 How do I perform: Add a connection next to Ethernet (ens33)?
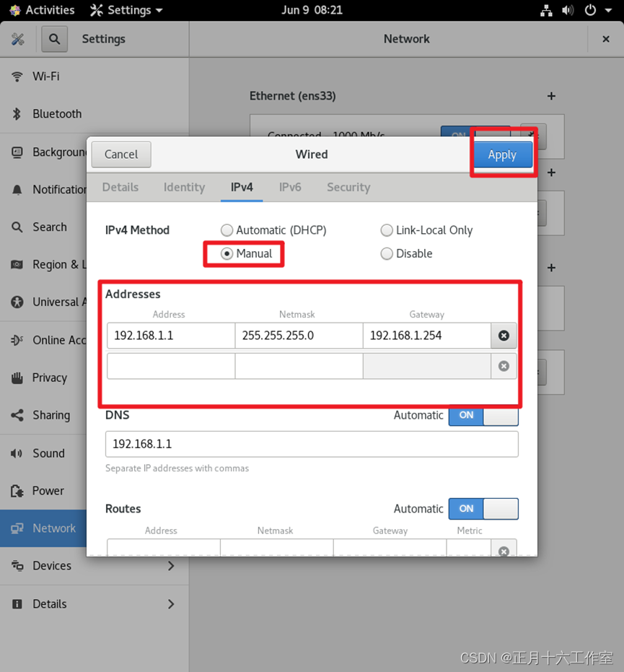pos(551,96)
